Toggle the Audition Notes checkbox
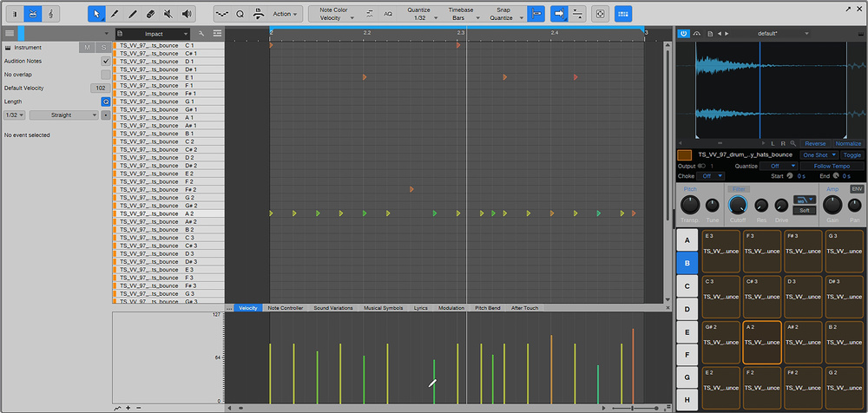The image size is (868, 413). [x=105, y=62]
